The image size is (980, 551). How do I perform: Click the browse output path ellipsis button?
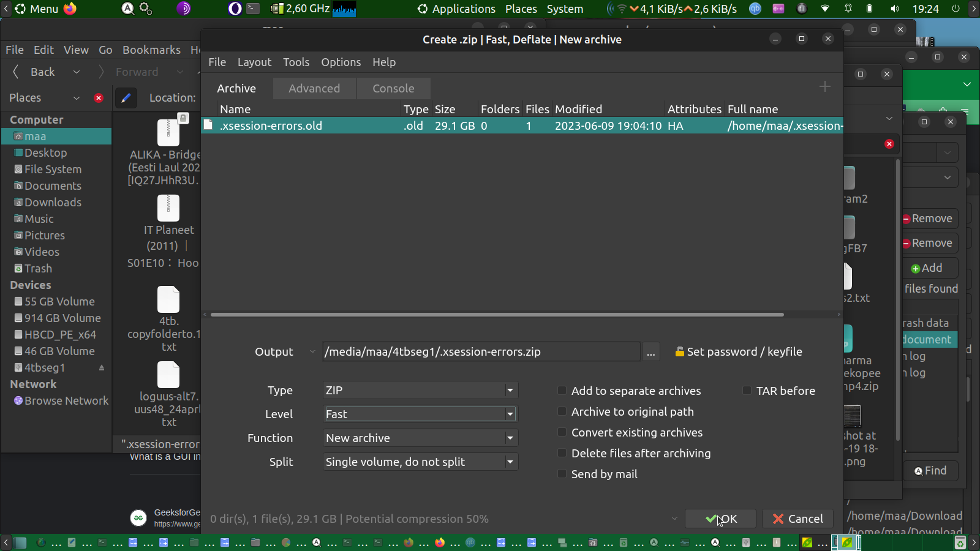pos(650,352)
